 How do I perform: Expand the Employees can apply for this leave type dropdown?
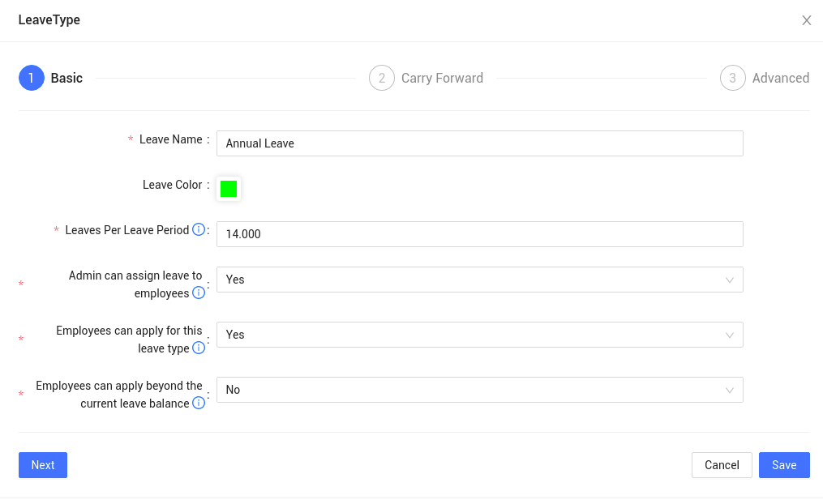pos(479,335)
